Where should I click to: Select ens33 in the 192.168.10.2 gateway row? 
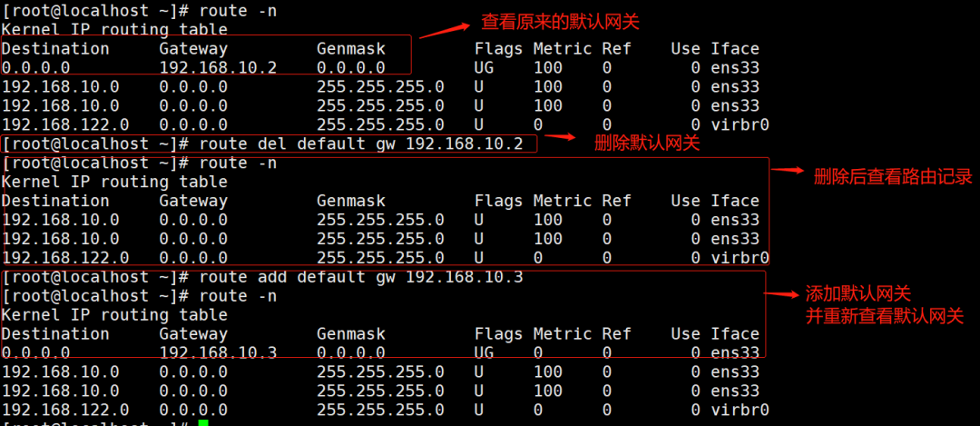tap(735, 67)
